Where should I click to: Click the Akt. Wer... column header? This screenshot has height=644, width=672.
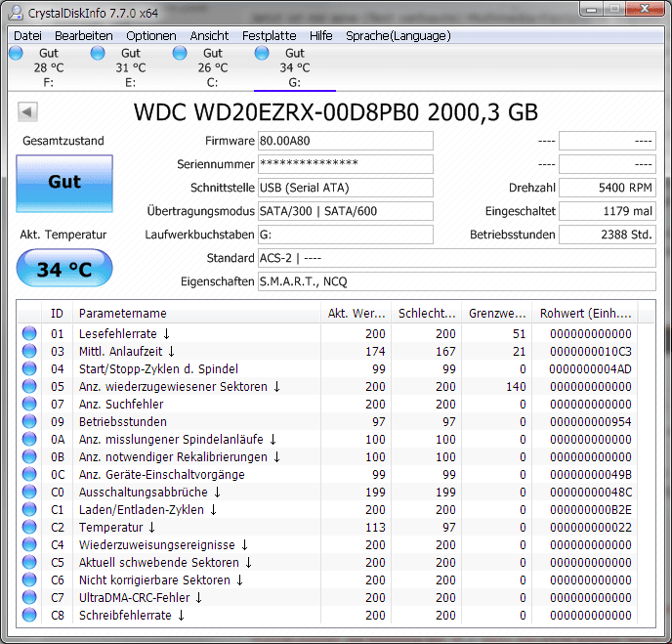[357, 314]
